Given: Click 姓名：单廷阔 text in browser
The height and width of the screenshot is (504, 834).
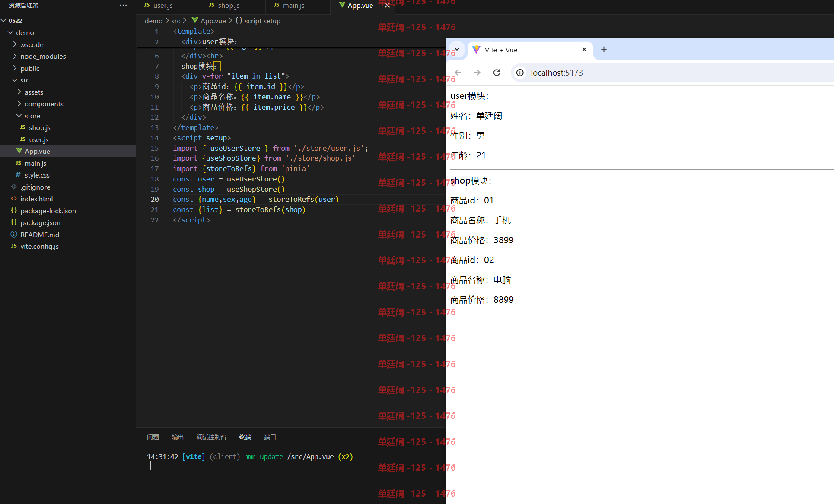Looking at the screenshot, I should click(x=476, y=116).
